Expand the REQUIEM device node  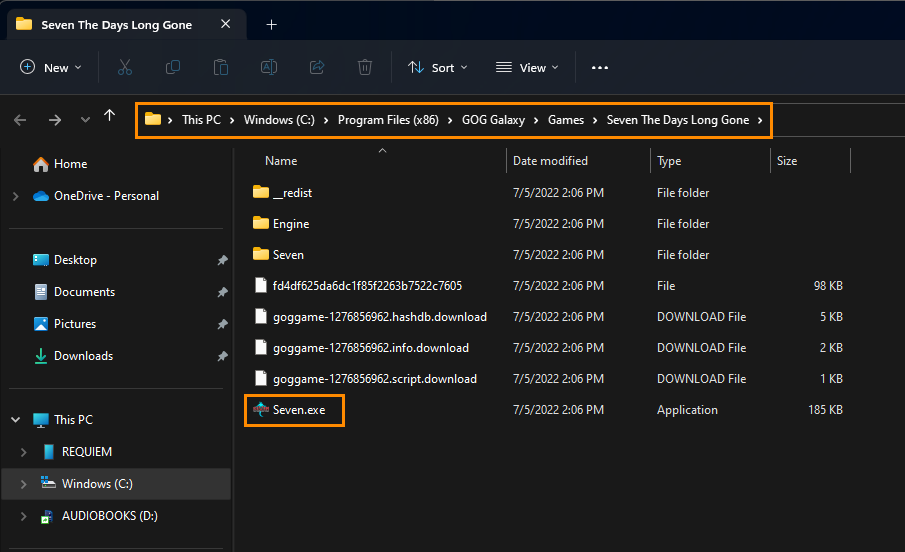click(x=24, y=452)
